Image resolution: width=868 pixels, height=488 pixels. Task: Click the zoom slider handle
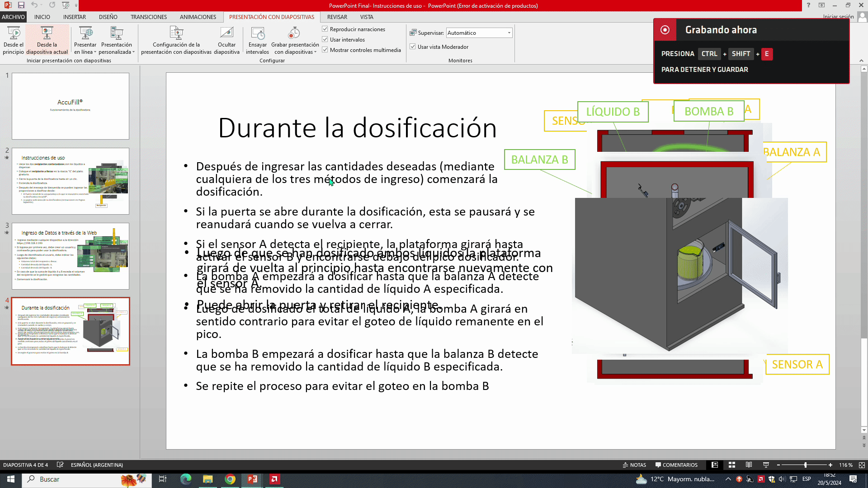(805, 465)
